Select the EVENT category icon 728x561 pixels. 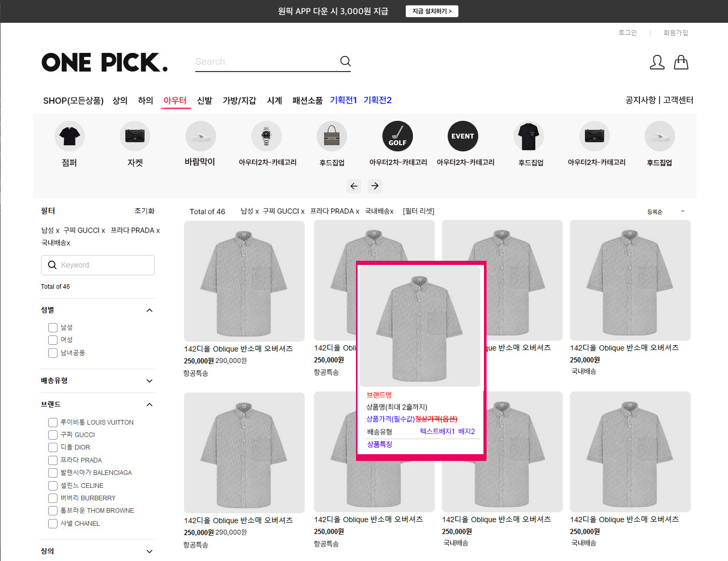[x=462, y=136]
